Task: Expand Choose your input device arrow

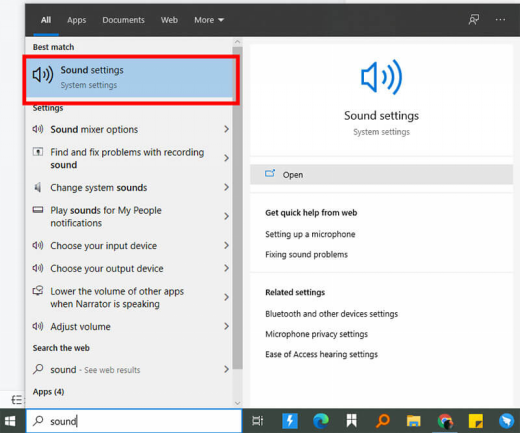Action: click(226, 245)
